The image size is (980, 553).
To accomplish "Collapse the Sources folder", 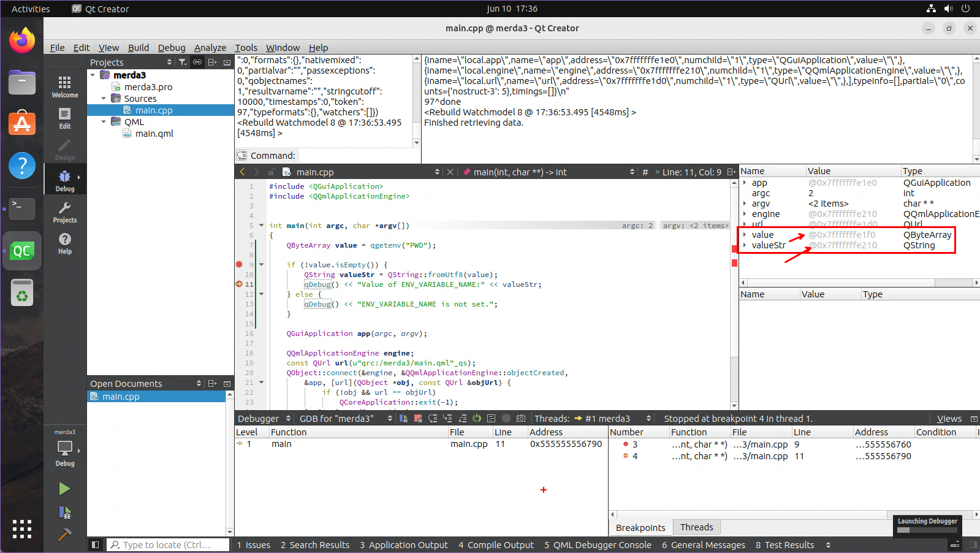I will pos(104,98).
